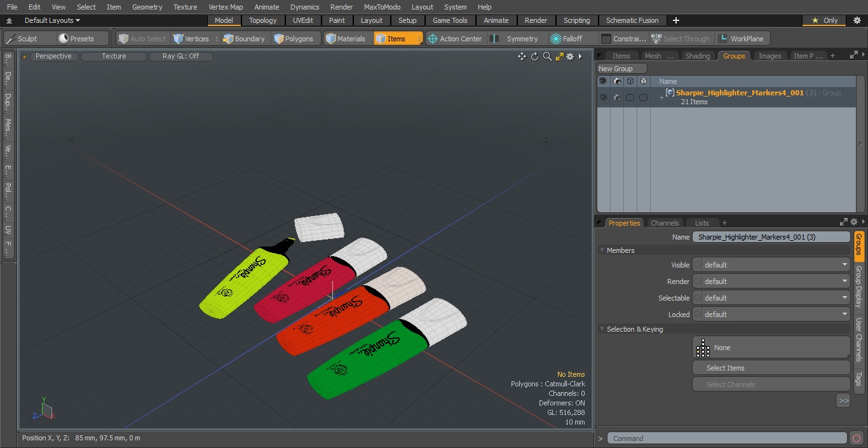The image size is (868, 448).
Task: Switch to Polygons selection mode
Action: [294, 39]
